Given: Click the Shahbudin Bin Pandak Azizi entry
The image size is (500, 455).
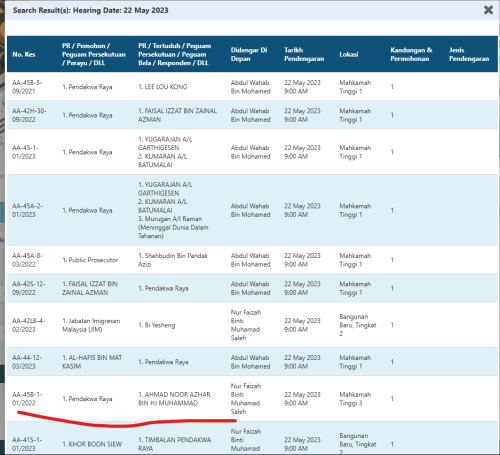Looking at the screenshot, I should pyautogui.click(x=173, y=260).
